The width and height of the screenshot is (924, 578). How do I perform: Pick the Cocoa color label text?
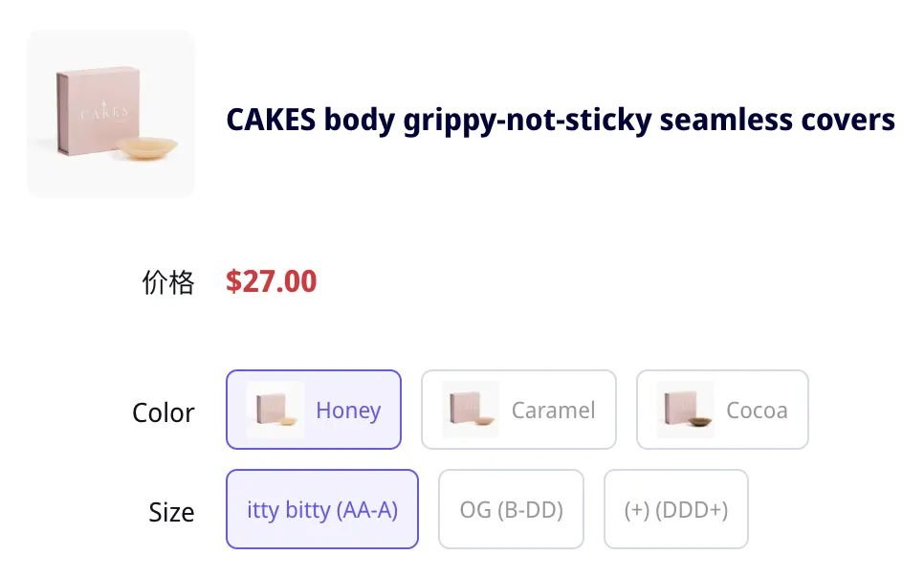tap(757, 411)
